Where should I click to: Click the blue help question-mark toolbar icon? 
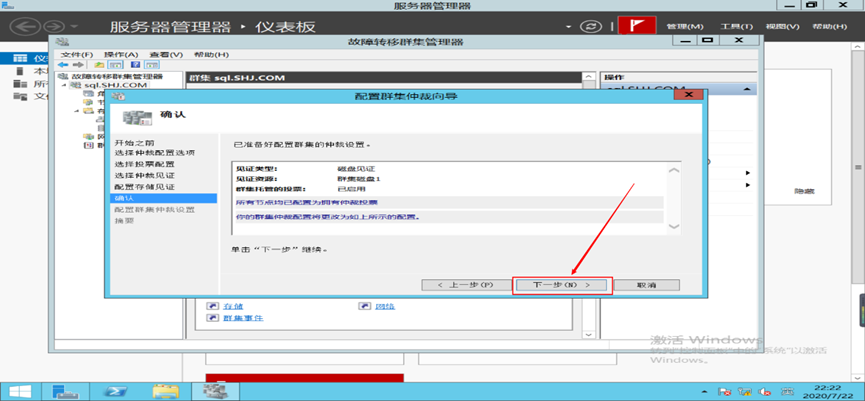[134, 65]
